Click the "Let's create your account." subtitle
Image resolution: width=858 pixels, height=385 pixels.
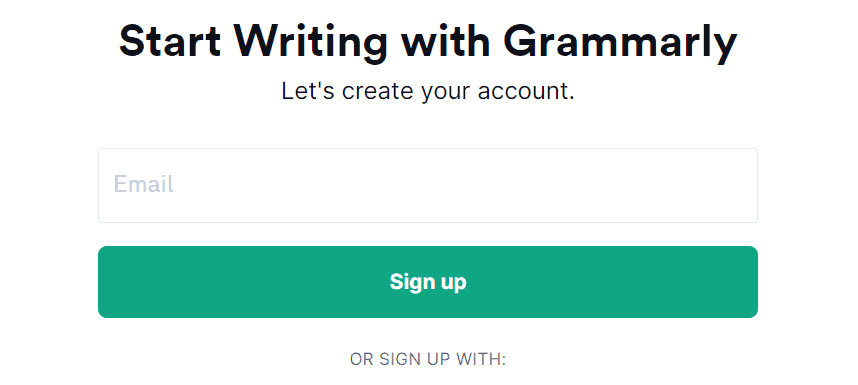click(x=428, y=91)
